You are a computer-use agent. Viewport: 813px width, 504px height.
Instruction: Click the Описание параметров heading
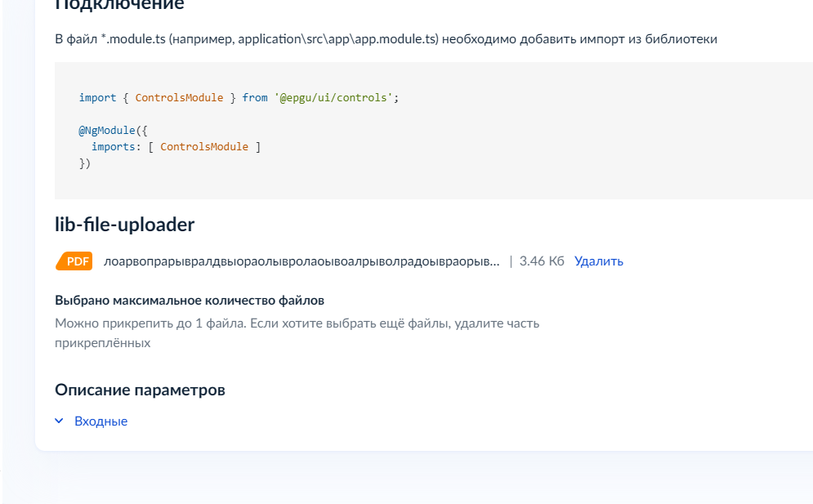pyautogui.click(x=140, y=390)
